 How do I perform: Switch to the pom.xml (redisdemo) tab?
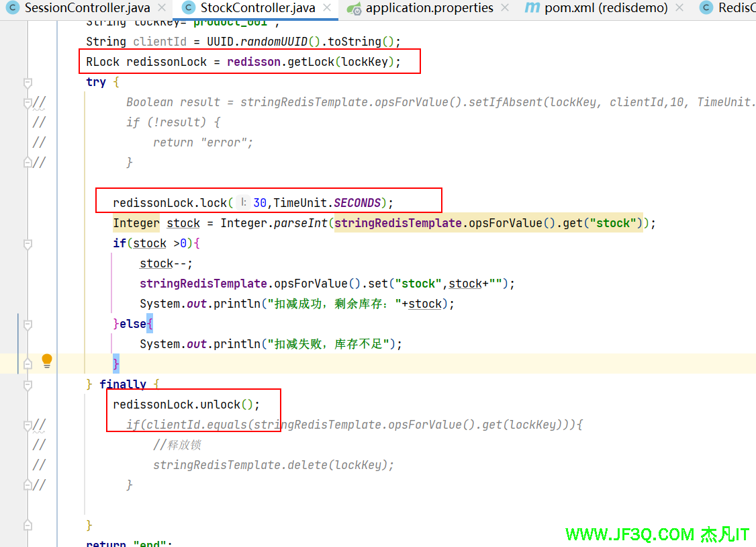(x=606, y=8)
